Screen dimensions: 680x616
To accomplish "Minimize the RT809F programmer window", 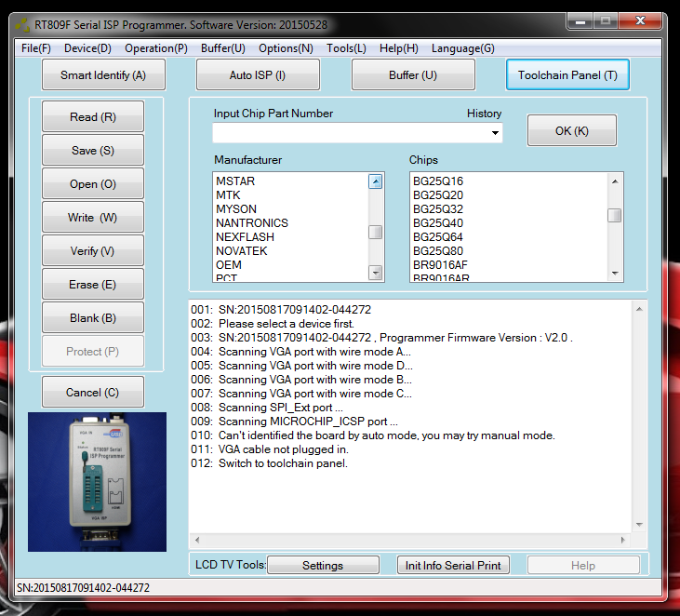I will click(580, 20).
